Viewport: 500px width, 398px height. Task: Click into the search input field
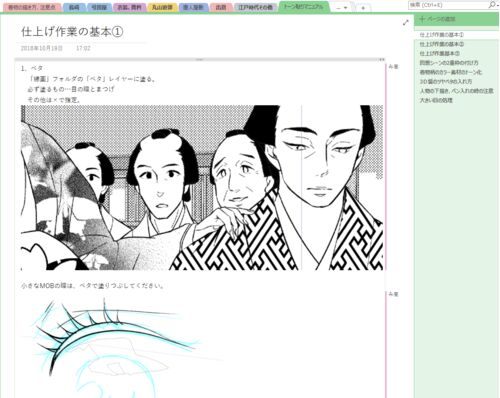(448, 5)
